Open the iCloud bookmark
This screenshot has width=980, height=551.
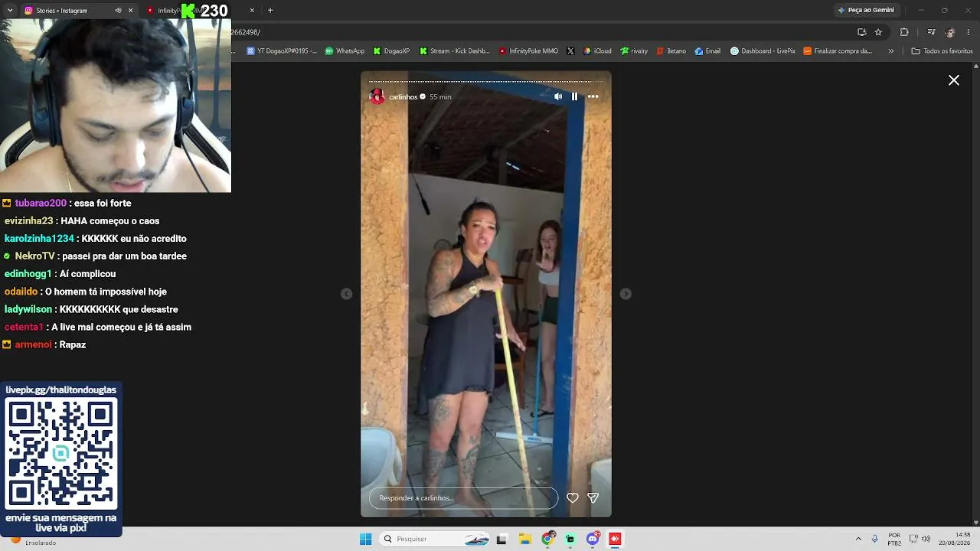coord(597,51)
